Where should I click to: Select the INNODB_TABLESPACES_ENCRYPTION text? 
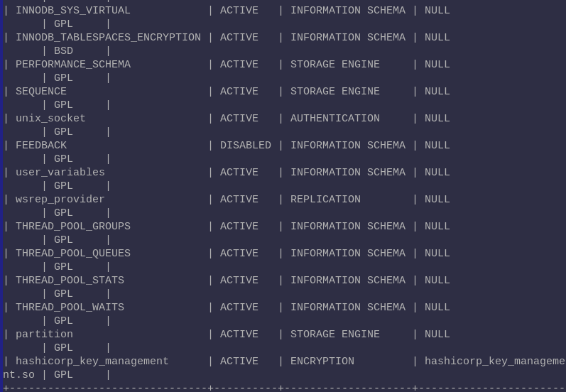tap(108, 38)
